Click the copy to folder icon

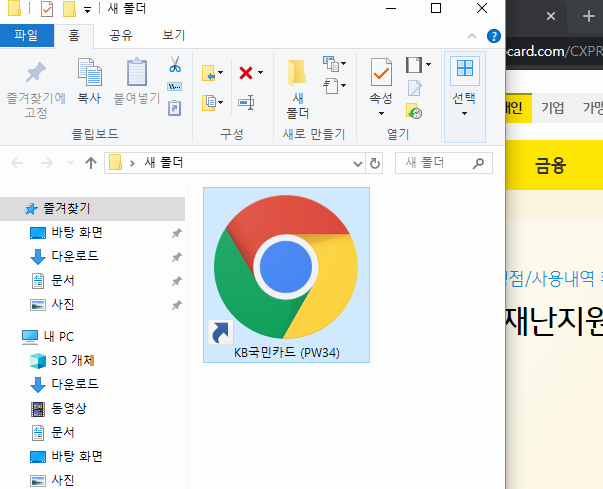pyautogui.click(x=208, y=103)
